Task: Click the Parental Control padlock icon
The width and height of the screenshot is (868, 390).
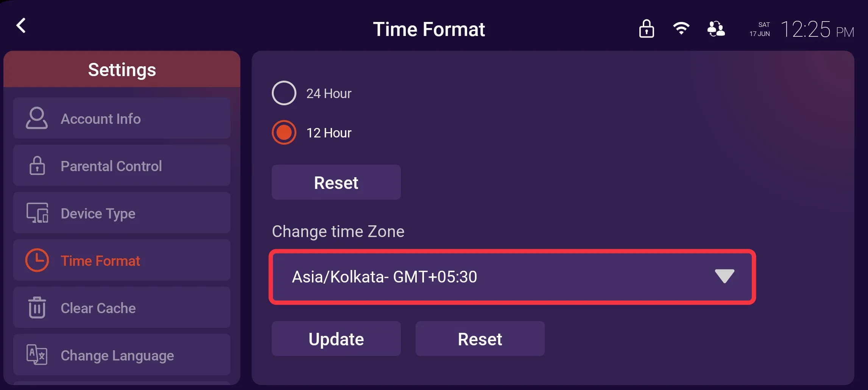Action: click(x=37, y=165)
